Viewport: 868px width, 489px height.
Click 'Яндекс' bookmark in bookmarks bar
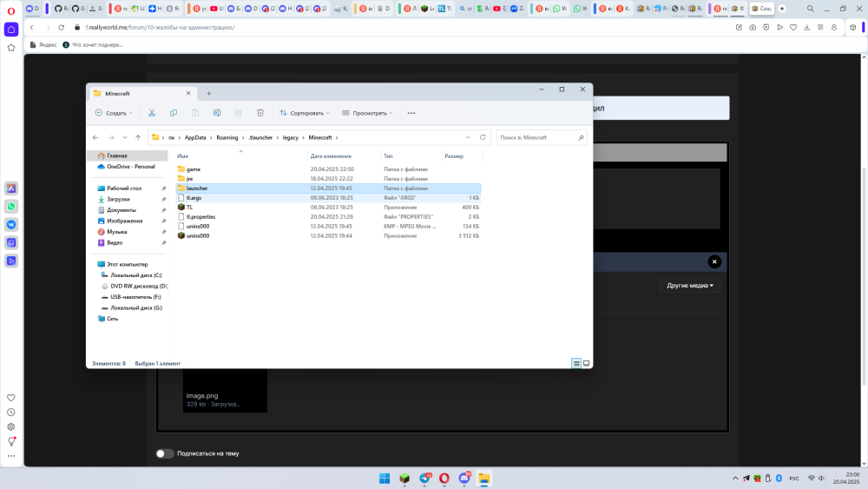click(43, 45)
